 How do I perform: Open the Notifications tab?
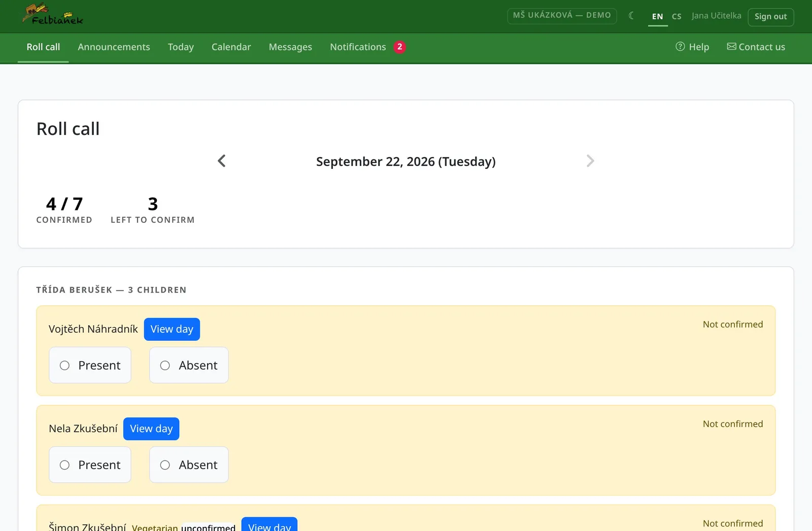point(358,47)
